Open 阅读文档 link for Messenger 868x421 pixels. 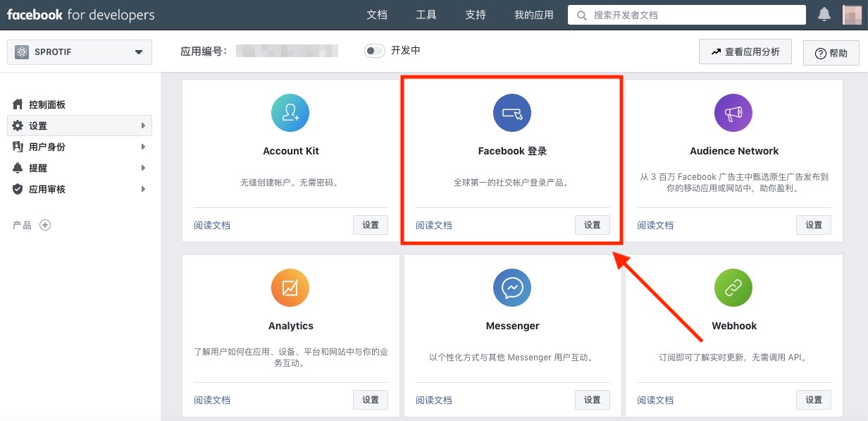pyautogui.click(x=434, y=401)
